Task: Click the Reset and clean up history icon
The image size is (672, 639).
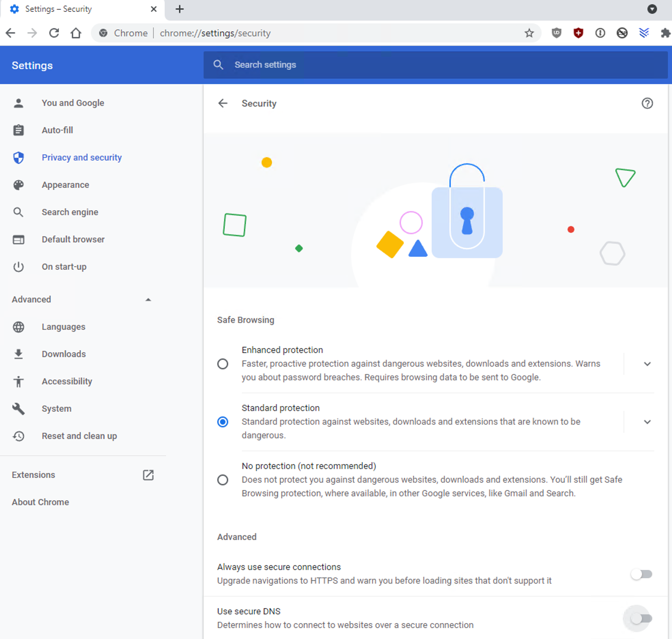Action: [18, 436]
